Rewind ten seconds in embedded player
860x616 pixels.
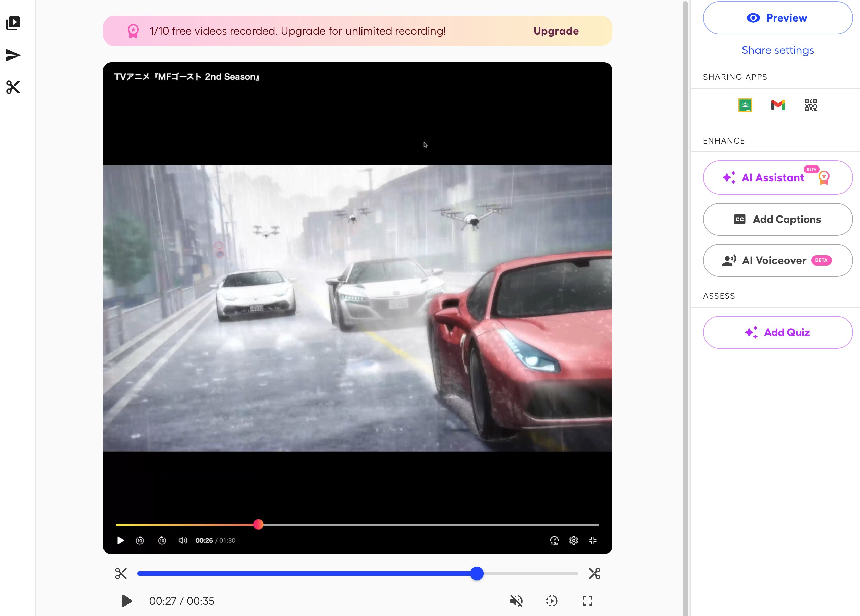[x=139, y=540]
